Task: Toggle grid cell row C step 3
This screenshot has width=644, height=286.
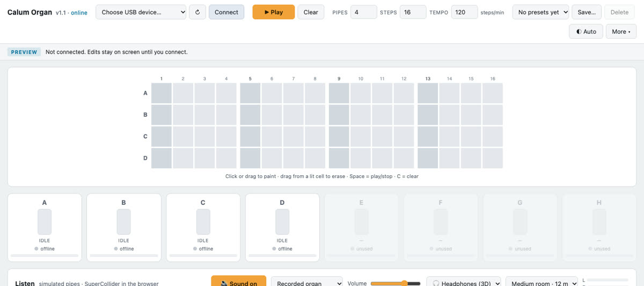Action: tap(204, 137)
